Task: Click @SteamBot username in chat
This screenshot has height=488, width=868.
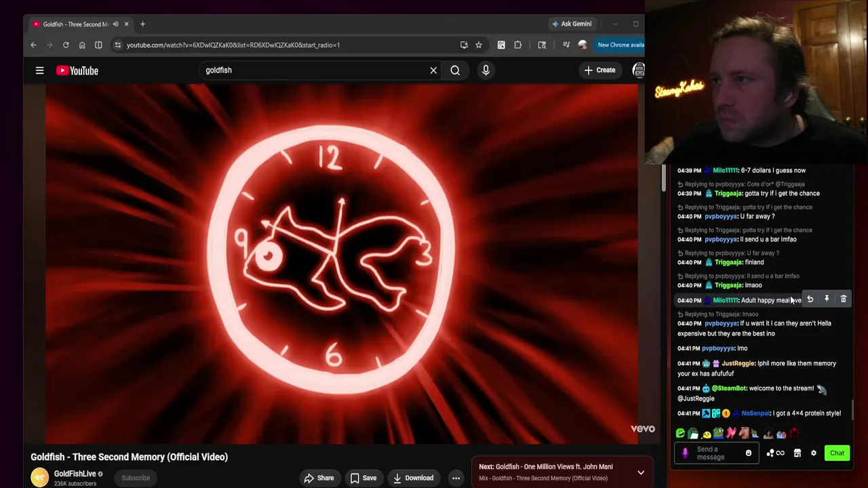Action: tap(729, 388)
